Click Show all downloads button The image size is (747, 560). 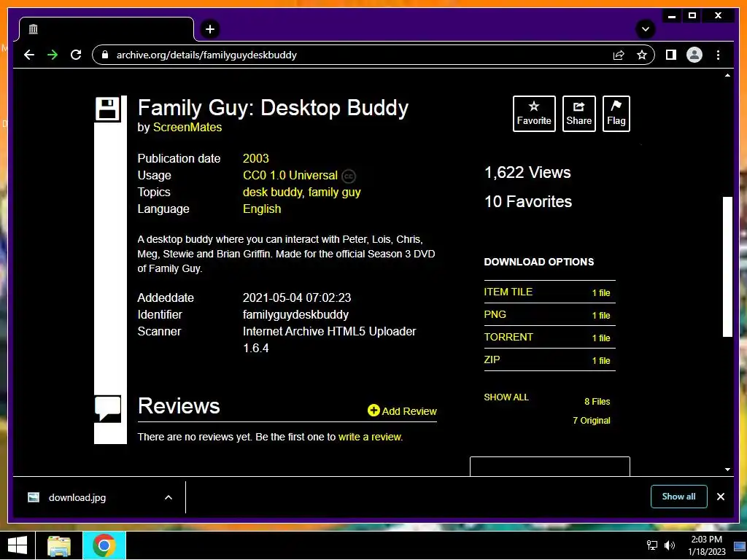678,497
